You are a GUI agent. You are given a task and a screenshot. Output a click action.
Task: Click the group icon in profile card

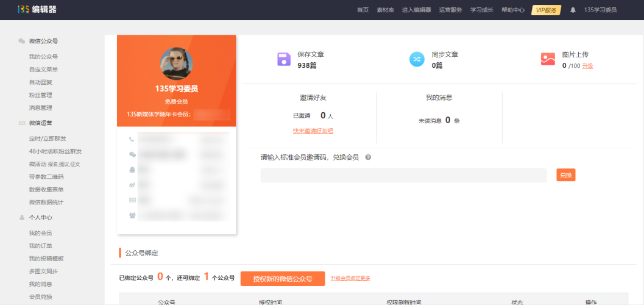point(132,215)
